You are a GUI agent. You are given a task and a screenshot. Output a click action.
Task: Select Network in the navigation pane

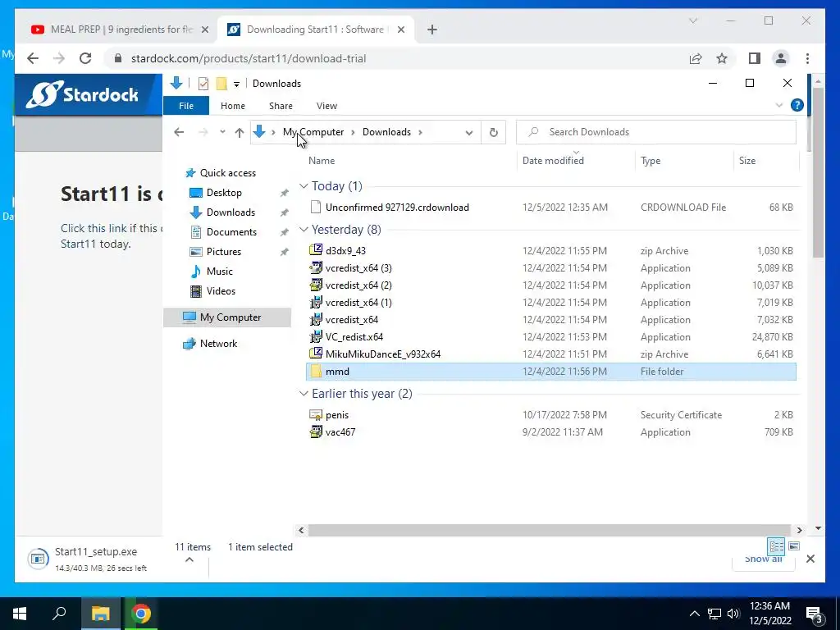click(x=218, y=344)
